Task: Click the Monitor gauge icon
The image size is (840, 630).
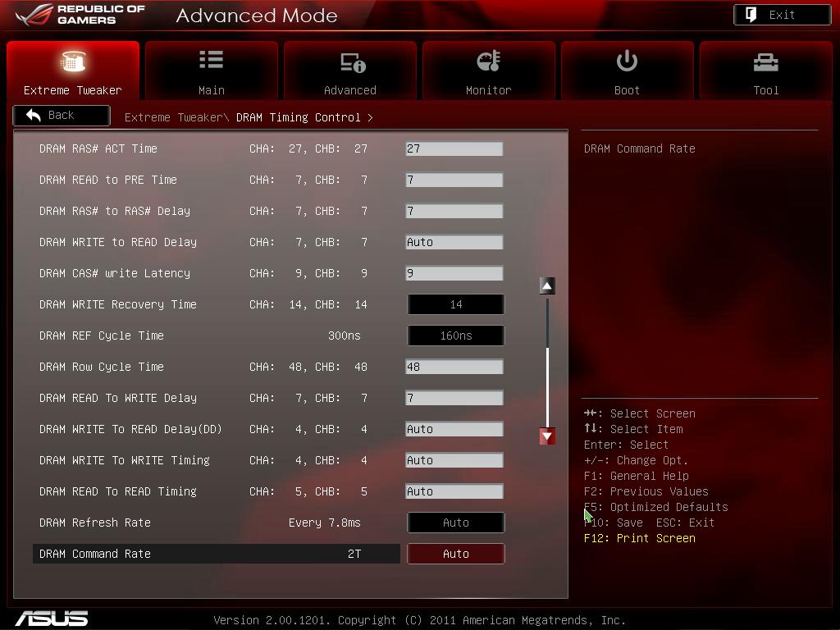Action: click(x=489, y=61)
